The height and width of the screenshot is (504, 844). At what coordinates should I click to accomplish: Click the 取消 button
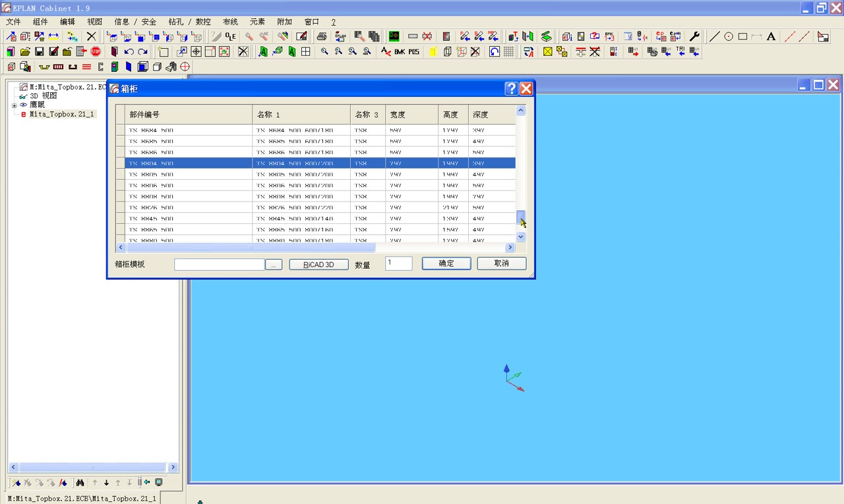[x=502, y=264]
